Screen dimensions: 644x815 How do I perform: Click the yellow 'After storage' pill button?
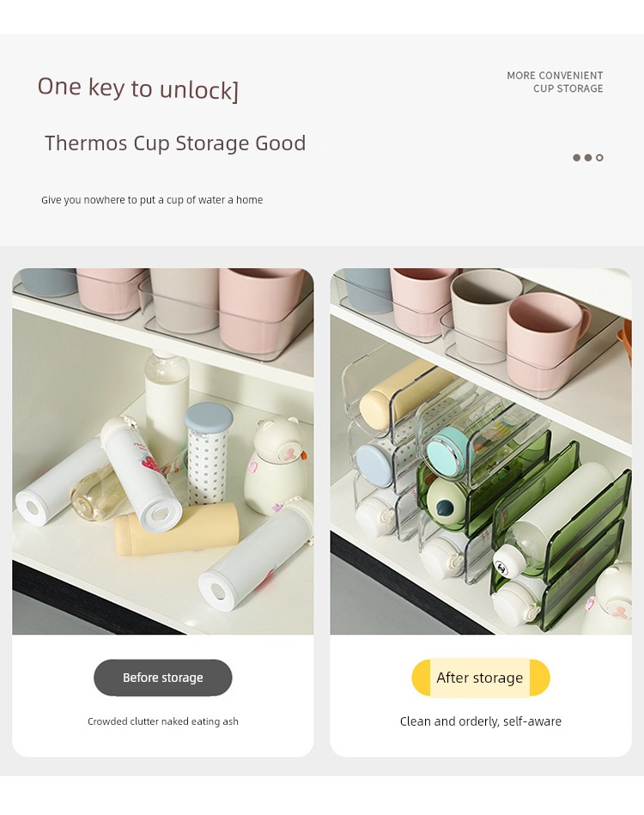click(480, 678)
